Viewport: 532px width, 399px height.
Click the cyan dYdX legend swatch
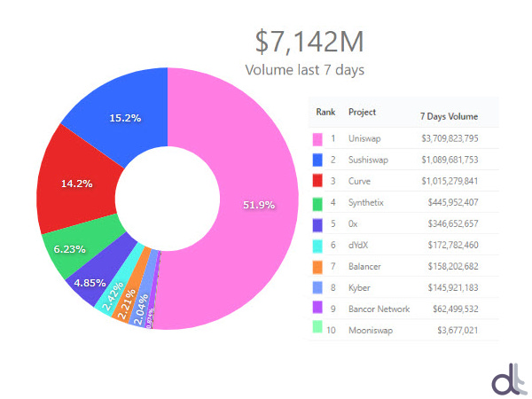coord(317,246)
